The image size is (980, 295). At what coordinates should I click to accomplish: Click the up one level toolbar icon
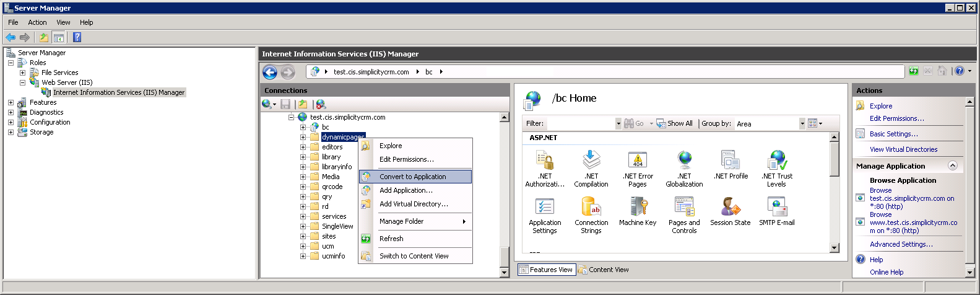click(x=45, y=37)
